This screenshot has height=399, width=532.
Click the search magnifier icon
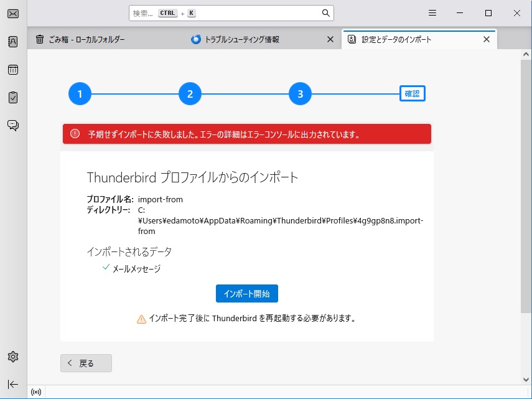point(325,13)
